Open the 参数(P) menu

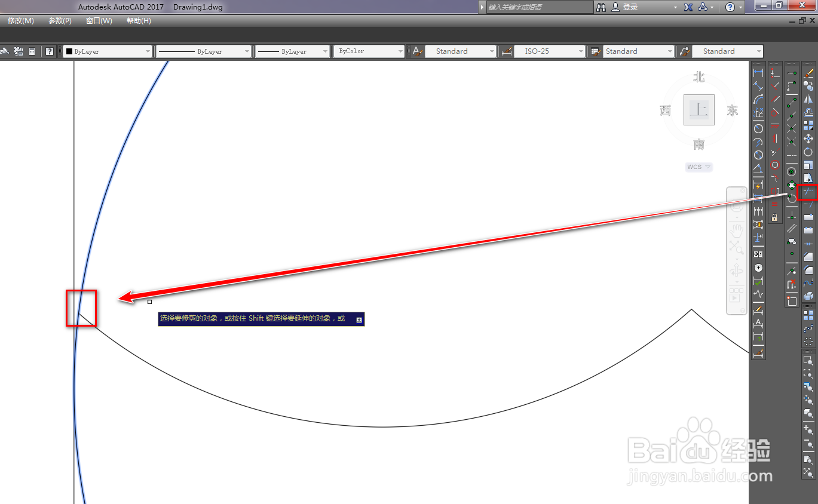[60, 21]
